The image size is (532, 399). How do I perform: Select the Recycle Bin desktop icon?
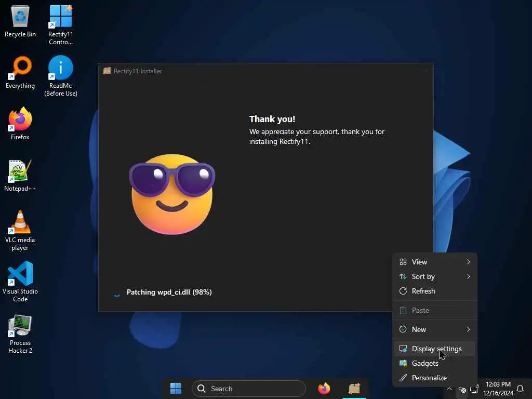coord(20,22)
